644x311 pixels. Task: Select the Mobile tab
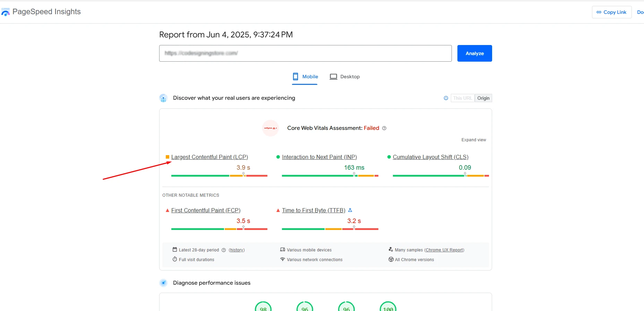coord(305,77)
